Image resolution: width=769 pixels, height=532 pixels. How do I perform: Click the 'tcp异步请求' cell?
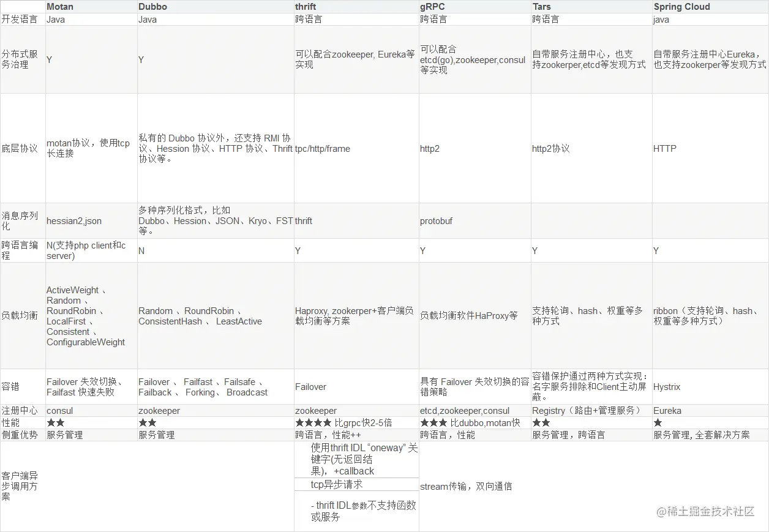337,484
